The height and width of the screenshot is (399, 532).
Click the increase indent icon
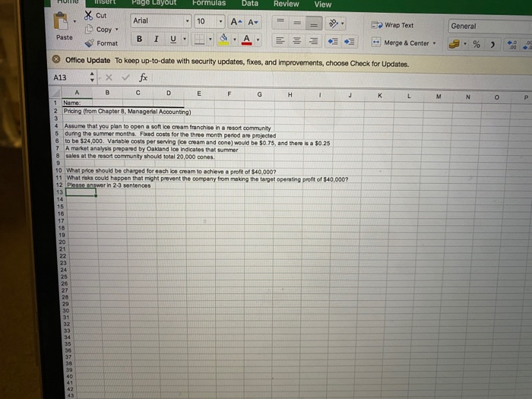[x=349, y=42]
